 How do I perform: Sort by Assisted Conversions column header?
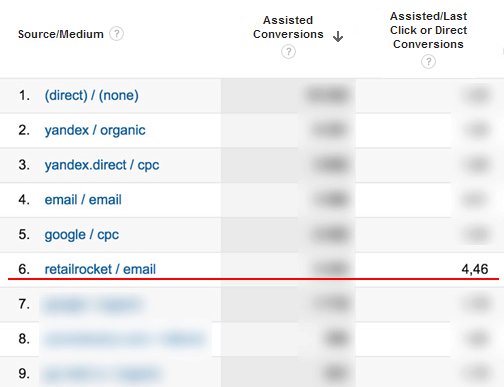288,27
